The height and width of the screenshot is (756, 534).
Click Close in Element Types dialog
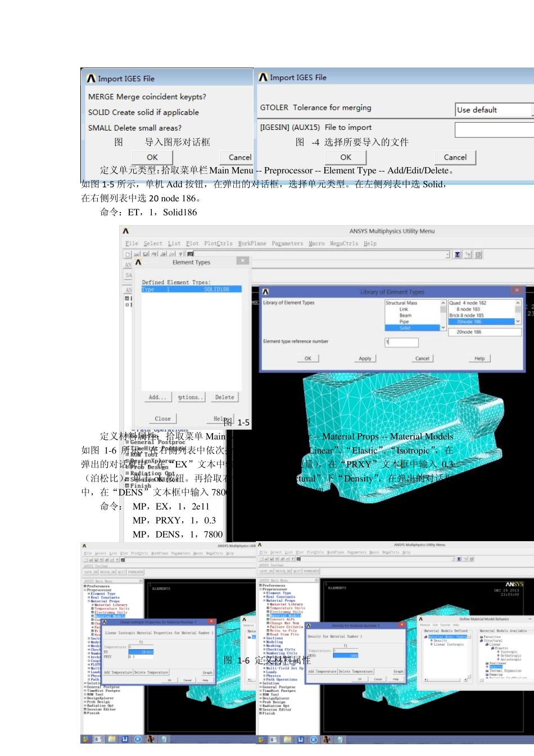tap(162, 418)
